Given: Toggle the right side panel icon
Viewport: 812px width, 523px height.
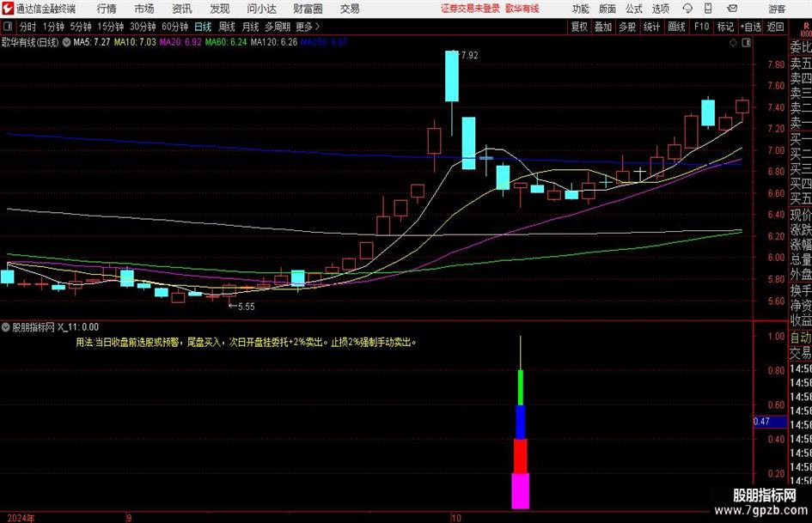Looking at the screenshot, I should pyautogui.click(x=746, y=43).
